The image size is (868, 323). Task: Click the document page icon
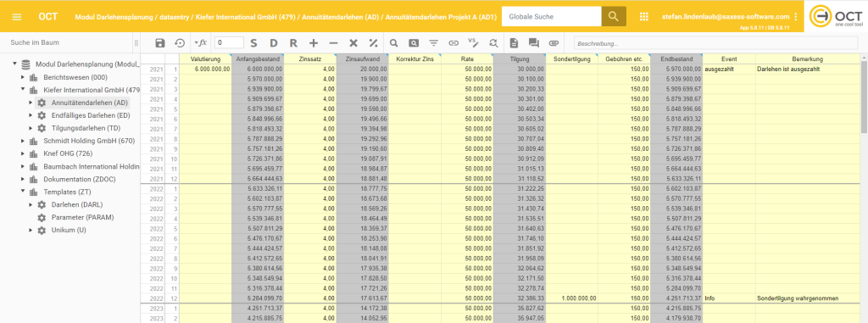tap(515, 42)
